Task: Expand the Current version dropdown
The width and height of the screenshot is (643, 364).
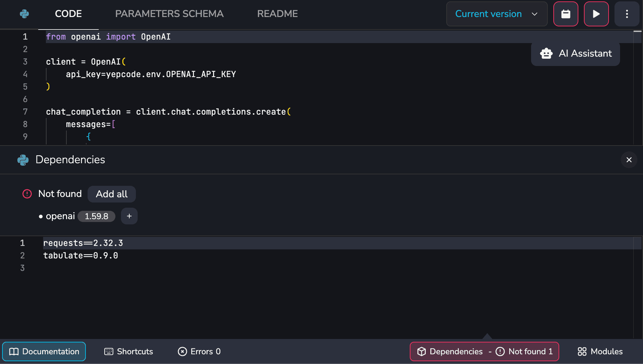Action: 497,14
